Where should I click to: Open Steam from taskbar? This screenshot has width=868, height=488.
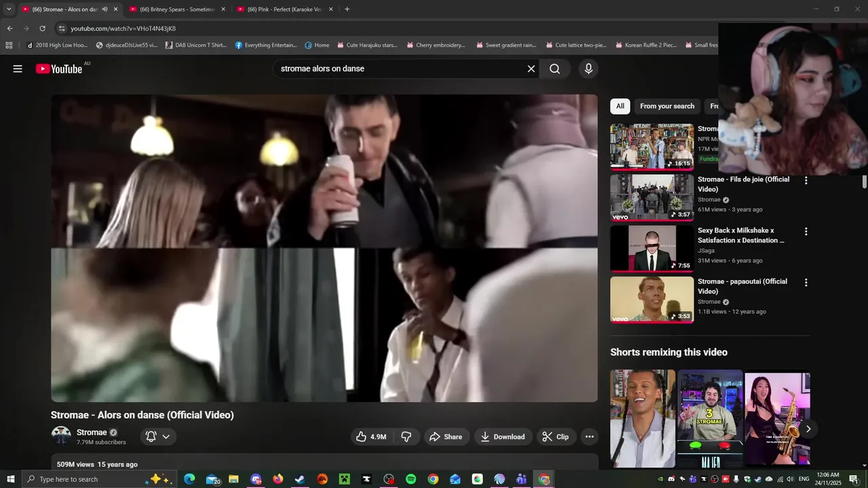click(300, 479)
